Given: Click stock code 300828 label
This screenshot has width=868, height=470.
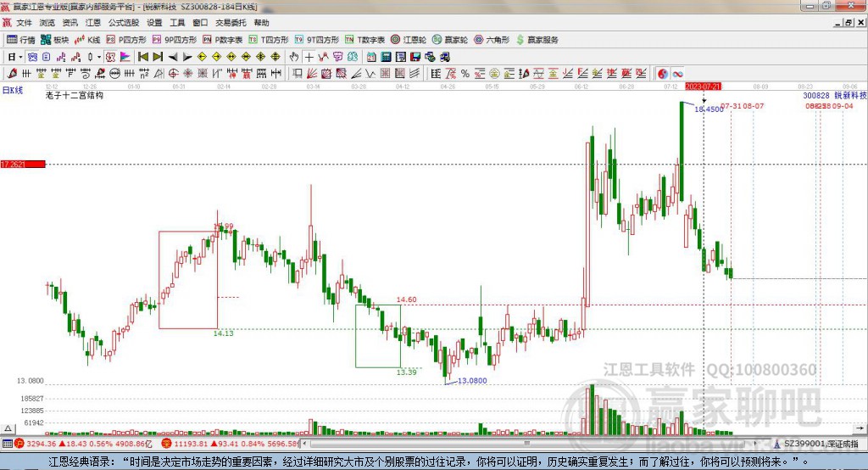Looking at the screenshot, I should (x=816, y=96).
